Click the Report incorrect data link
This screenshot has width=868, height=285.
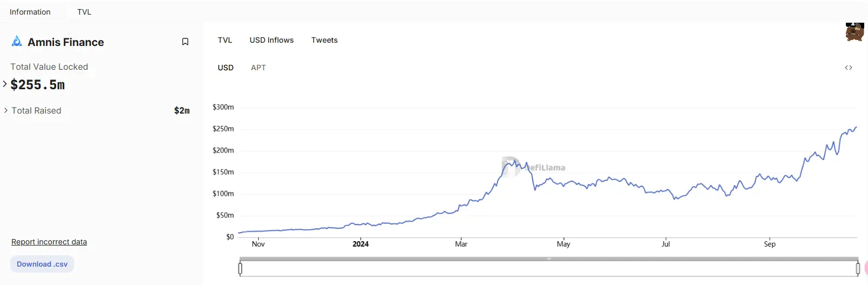point(49,242)
